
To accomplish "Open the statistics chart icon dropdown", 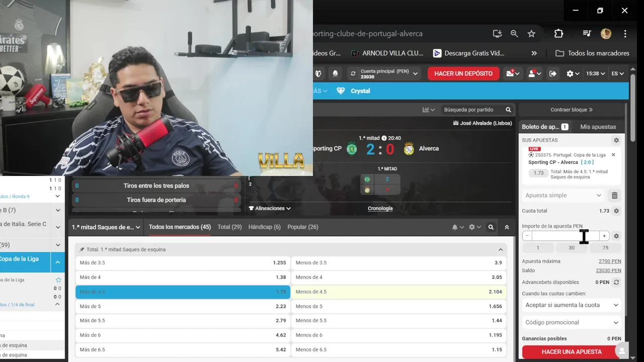I will tap(429, 110).
